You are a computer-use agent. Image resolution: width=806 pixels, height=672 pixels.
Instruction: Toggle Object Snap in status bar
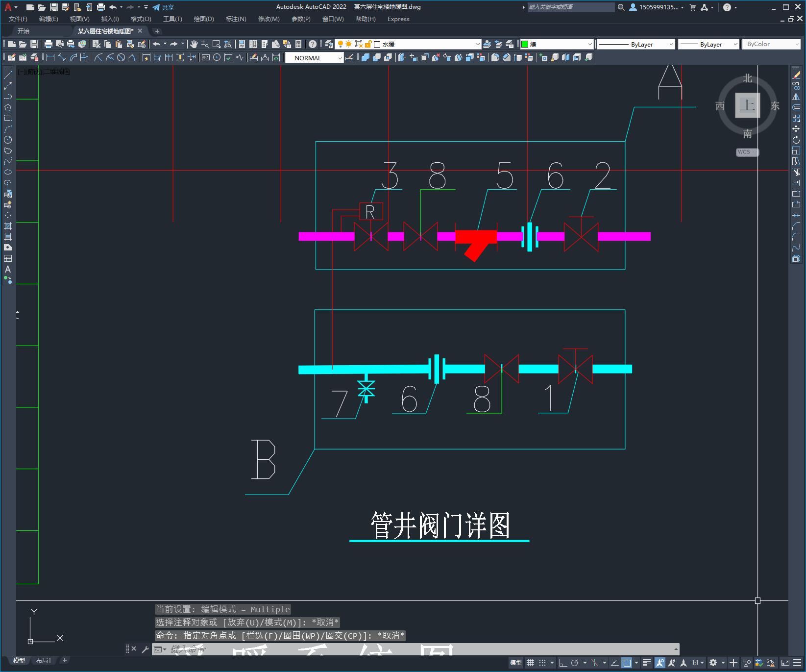[627, 663]
